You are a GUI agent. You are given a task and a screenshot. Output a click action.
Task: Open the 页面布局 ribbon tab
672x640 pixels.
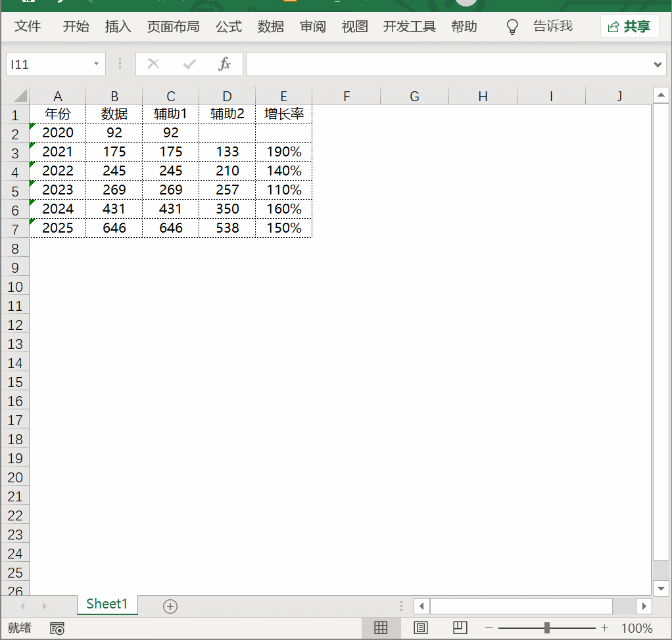pyautogui.click(x=173, y=26)
